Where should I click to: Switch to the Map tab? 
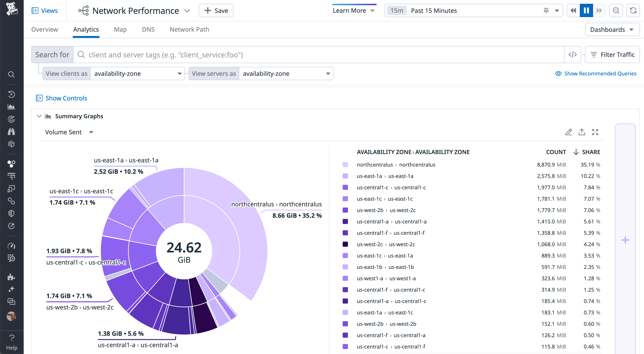point(120,29)
